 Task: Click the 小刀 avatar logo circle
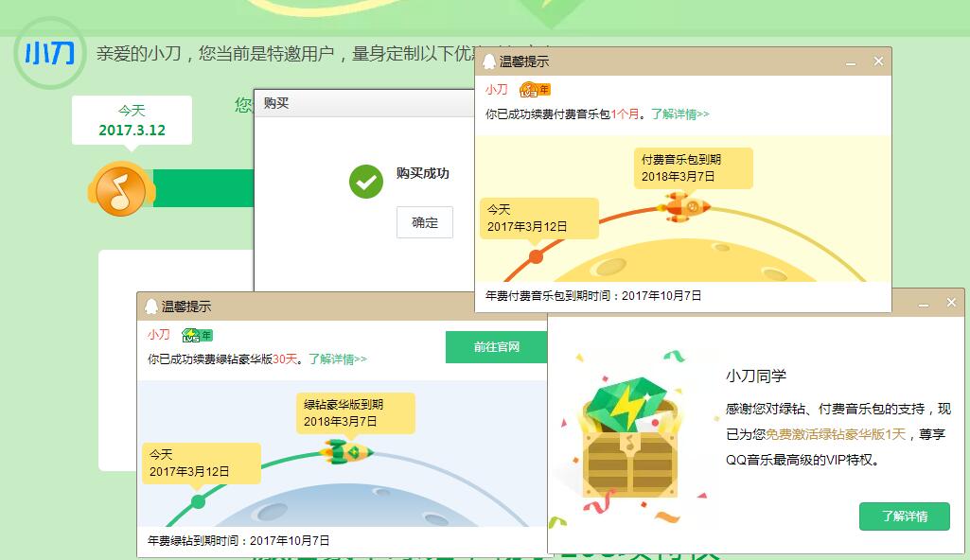coord(49,53)
